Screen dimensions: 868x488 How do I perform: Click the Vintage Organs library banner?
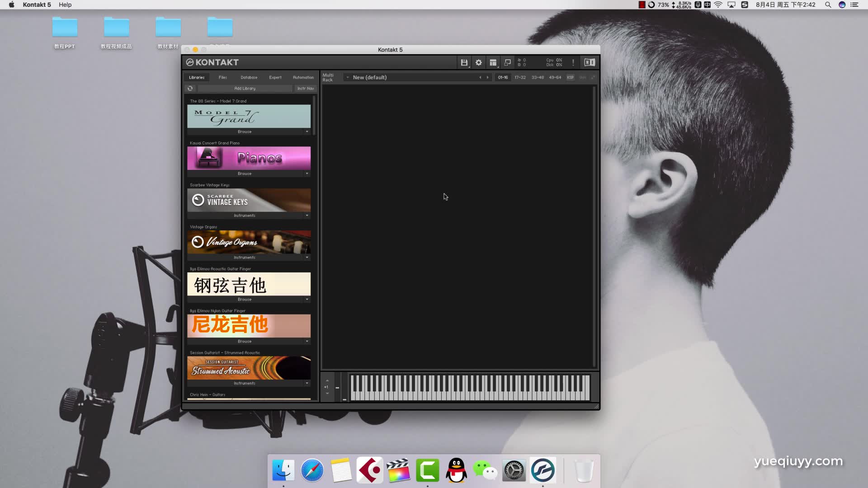point(249,242)
